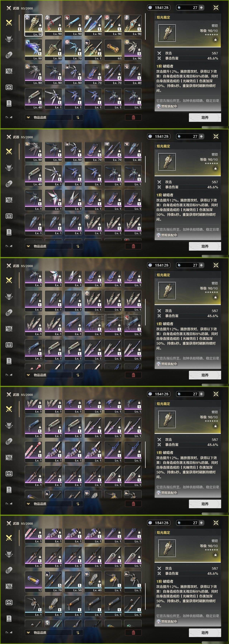This screenshot has height=644, width=229.
Task: Switch to the supplies box tab in topmost sidebar
Action: click(9, 87)
